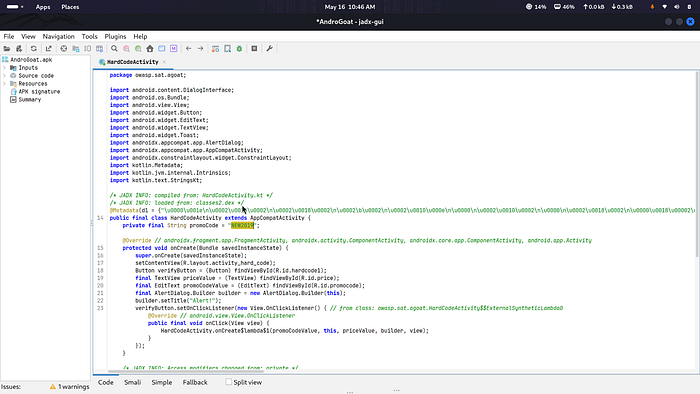The image size is (700, 394).
Task: Open APK signature in the tree
Action: click(39, 92)
